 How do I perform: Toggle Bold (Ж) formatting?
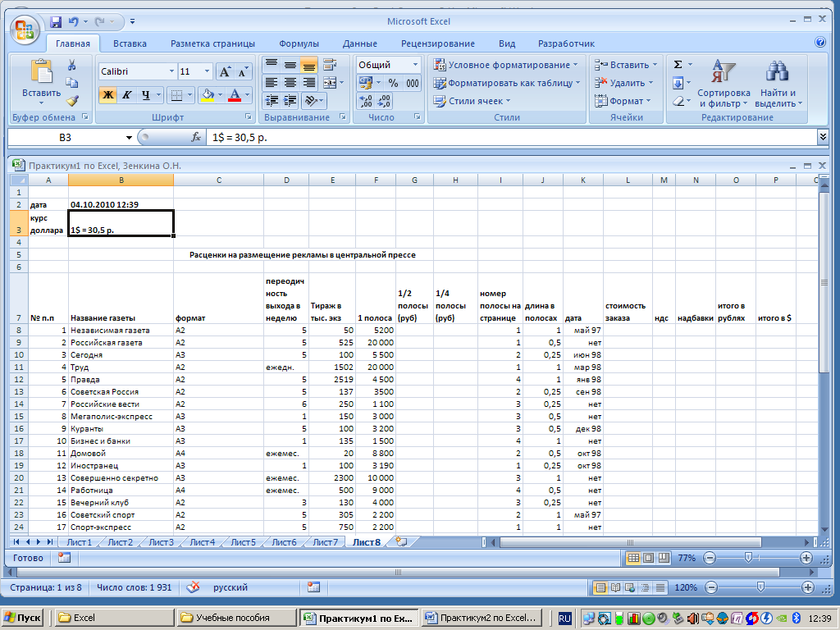coord(108,95)
